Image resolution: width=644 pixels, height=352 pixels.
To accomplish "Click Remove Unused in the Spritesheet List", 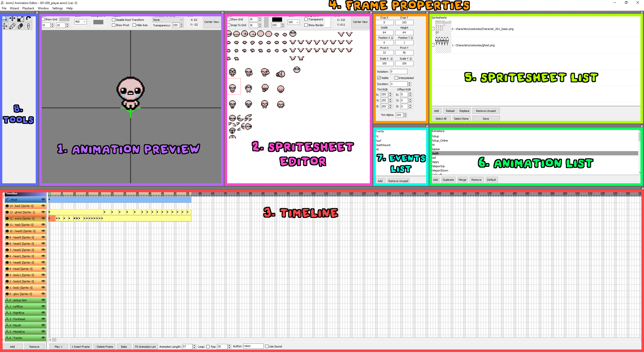I will [486, 111].
